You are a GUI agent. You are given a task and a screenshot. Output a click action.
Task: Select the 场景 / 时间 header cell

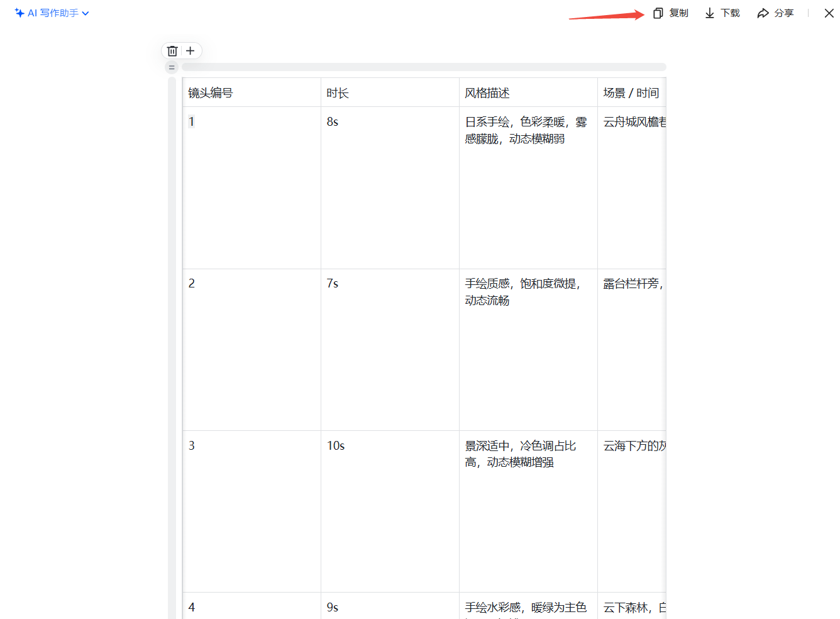[631, 93]
